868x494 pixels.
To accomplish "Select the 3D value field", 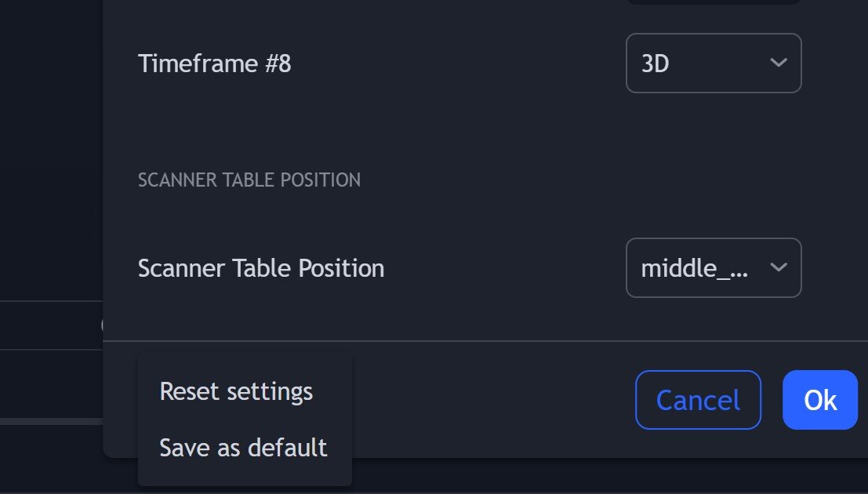I will coord(674,64).
